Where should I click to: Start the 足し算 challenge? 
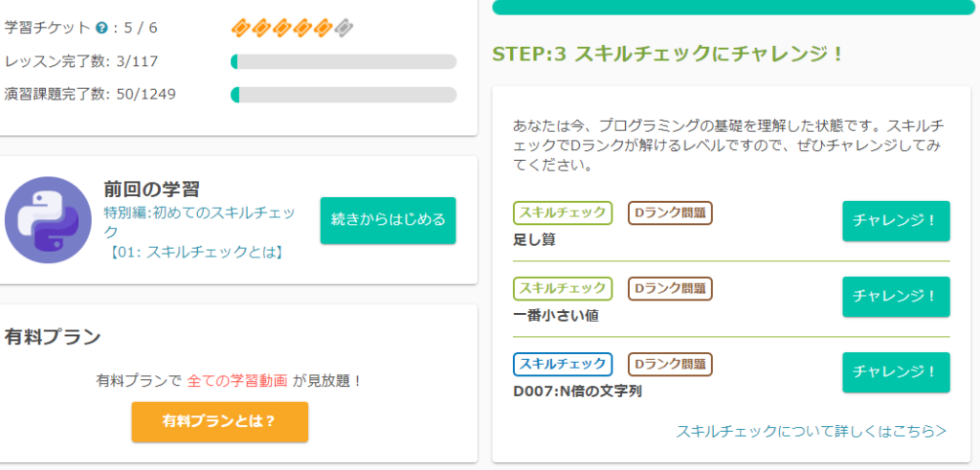click(896, 220)
